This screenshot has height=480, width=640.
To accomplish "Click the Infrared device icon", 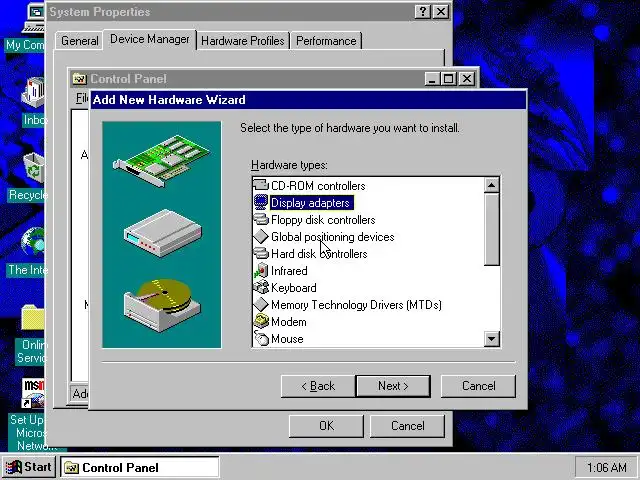I will point(261,271).
